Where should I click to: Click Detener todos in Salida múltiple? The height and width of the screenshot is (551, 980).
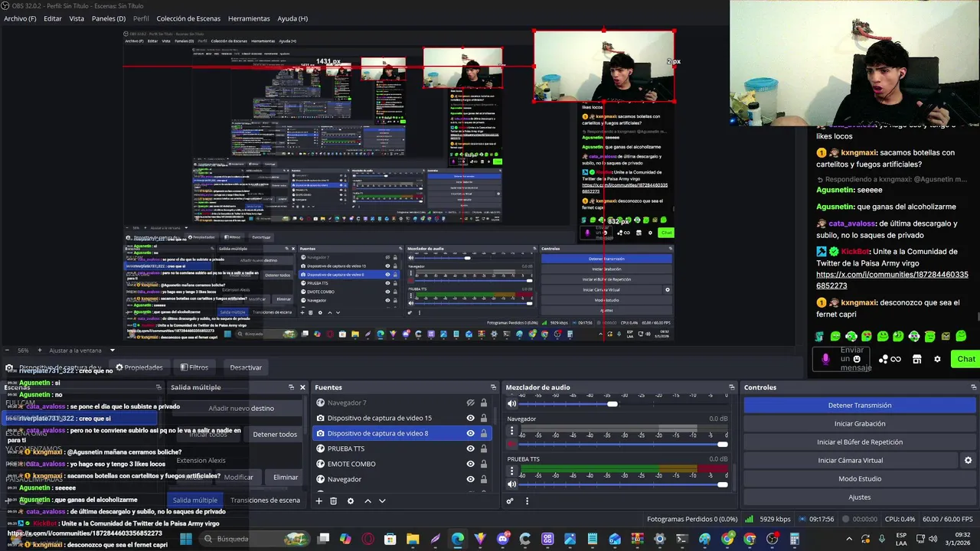[x=275, y=435]
